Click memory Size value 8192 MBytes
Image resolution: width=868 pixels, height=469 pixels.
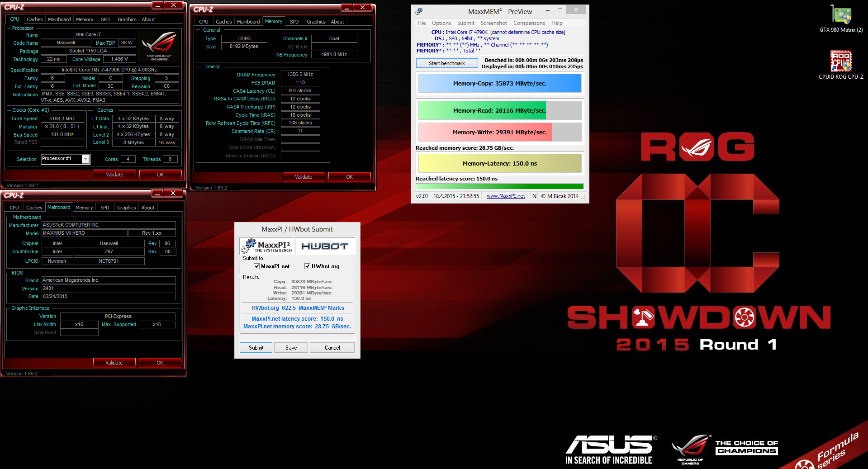(x=244, y=47)
